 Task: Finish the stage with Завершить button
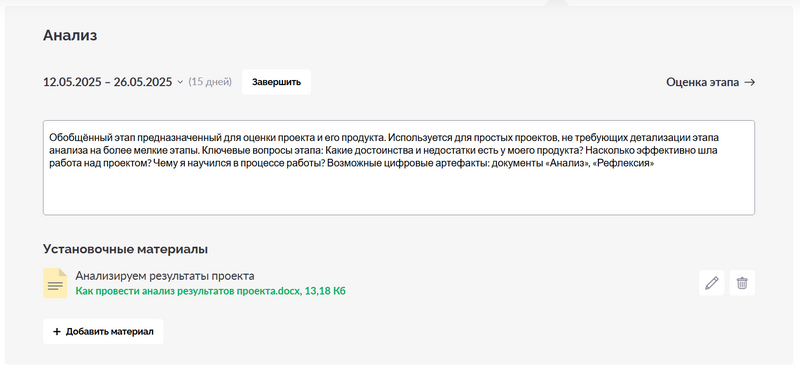coord(276,82)
